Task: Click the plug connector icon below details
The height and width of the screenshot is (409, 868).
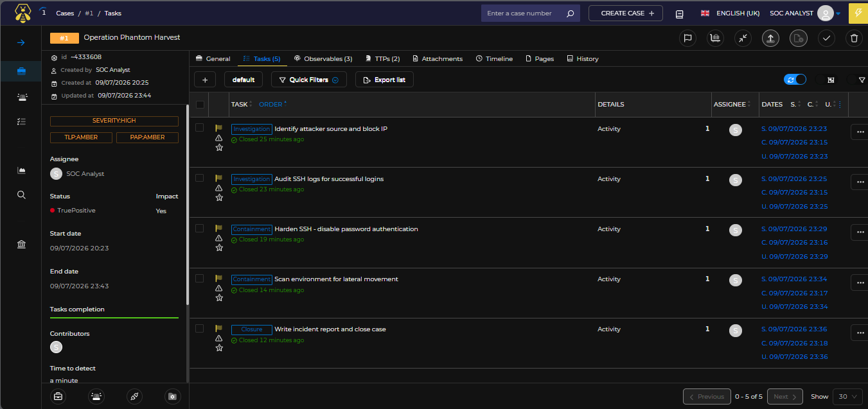Action: click(x=134, y=396)
